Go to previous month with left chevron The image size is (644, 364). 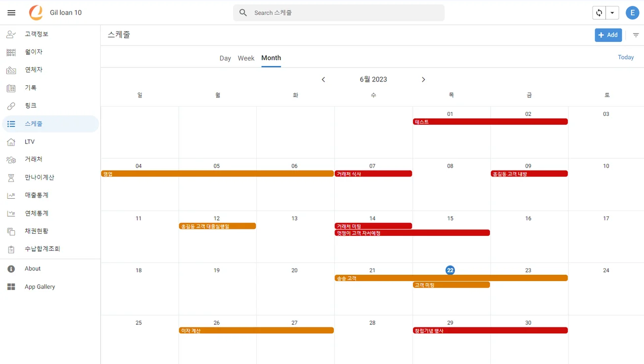[x=323, y=79]
